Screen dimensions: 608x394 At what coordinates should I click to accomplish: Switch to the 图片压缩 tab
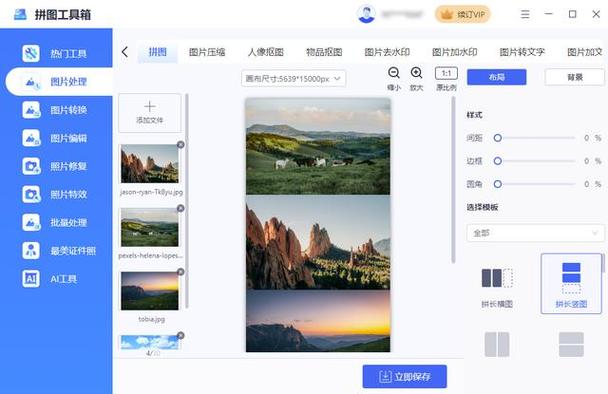tap(207, 52)
